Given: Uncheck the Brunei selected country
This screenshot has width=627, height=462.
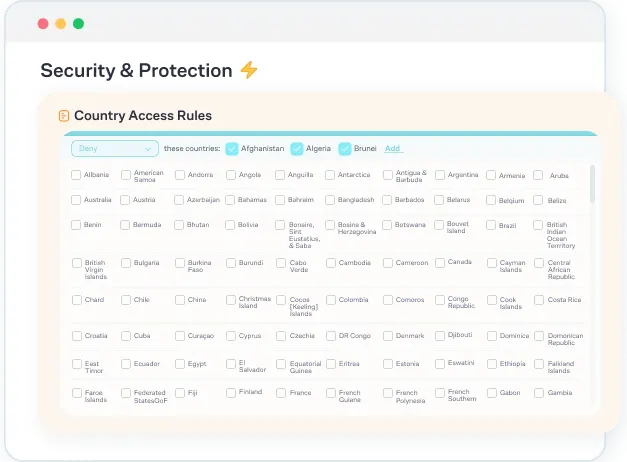Looking at the screenshot, I should (345, 148).
